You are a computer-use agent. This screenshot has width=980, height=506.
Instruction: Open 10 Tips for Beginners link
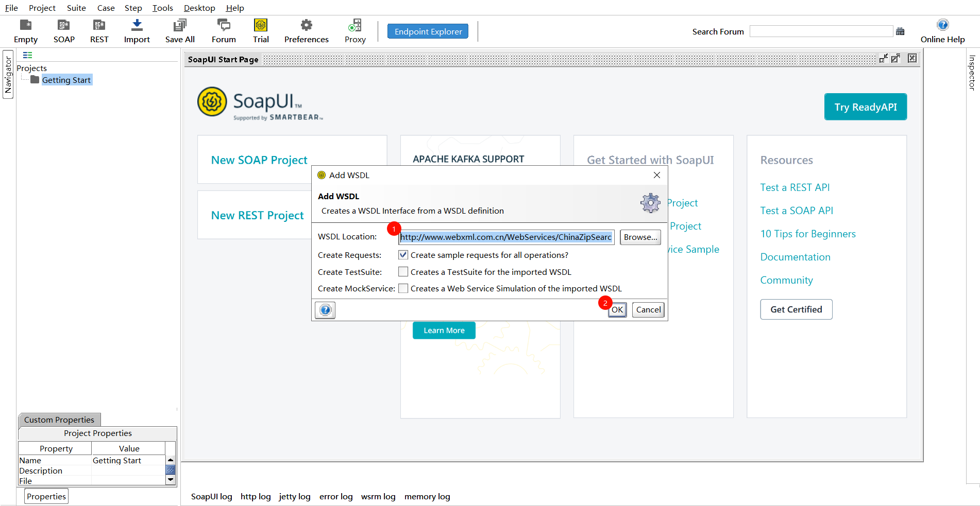point(808,234)
